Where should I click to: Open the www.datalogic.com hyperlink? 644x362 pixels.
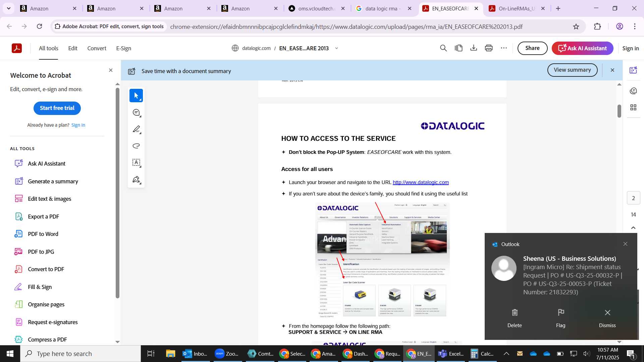421,182
